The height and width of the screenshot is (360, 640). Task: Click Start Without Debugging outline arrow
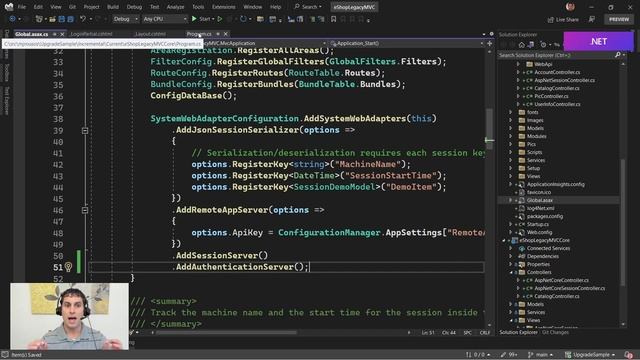click(220, 19)
